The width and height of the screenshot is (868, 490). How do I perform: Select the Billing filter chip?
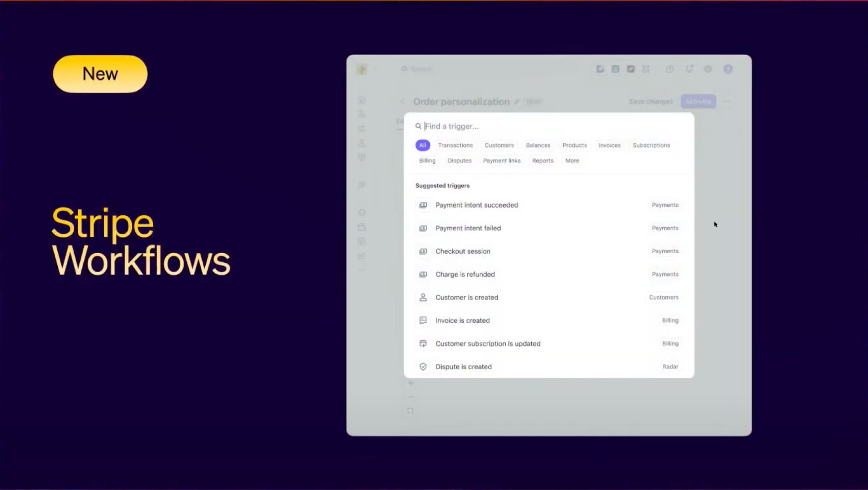[x=427, y=161]
